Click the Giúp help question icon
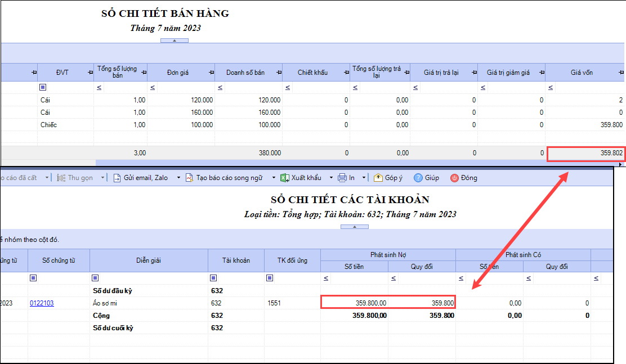626x364 pixels. (418, 178)
